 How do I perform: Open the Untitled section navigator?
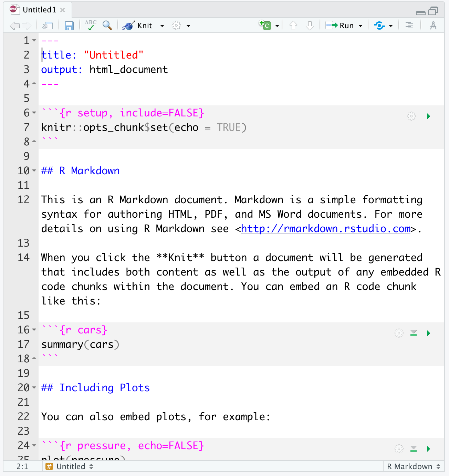[x=70, y=466]
